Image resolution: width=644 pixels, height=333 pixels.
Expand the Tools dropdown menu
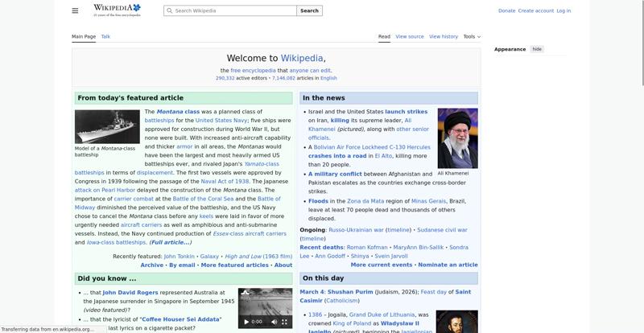pyautogui.click(x=469, y=36)
